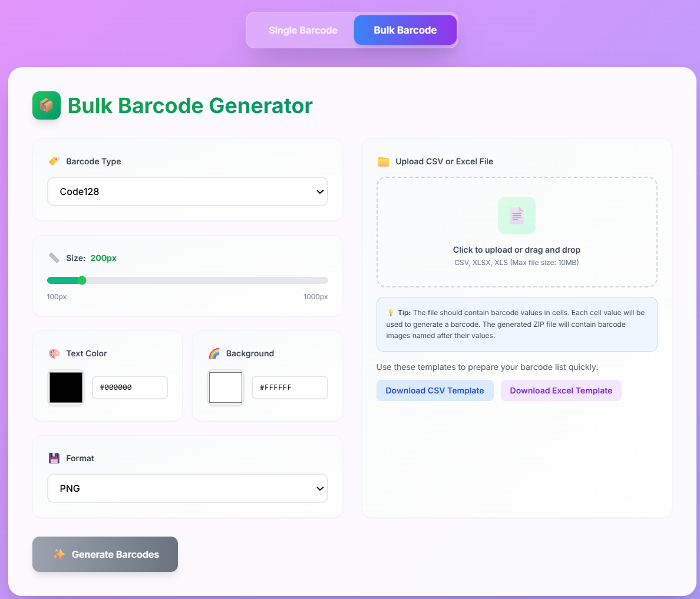Click the green package icon beside the title
This screenshot has width=700, height=599.
46,105
